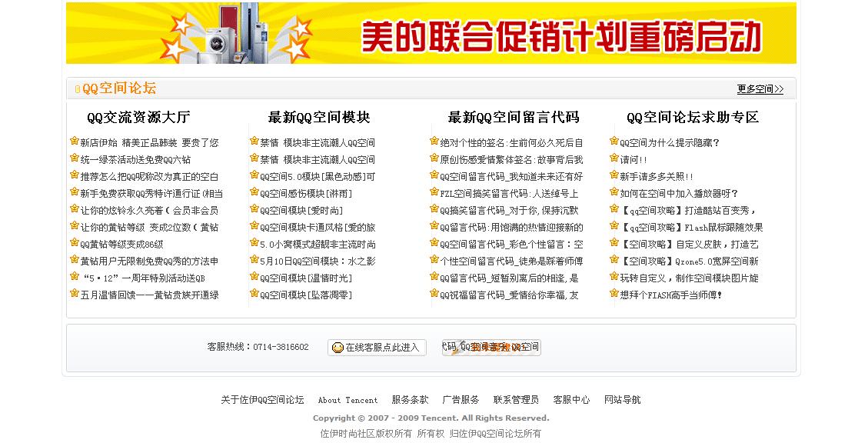Open "【qq空间攻略】打造酷站百变秀" post
Screen dimensions: 868x443
pos(688,211)
